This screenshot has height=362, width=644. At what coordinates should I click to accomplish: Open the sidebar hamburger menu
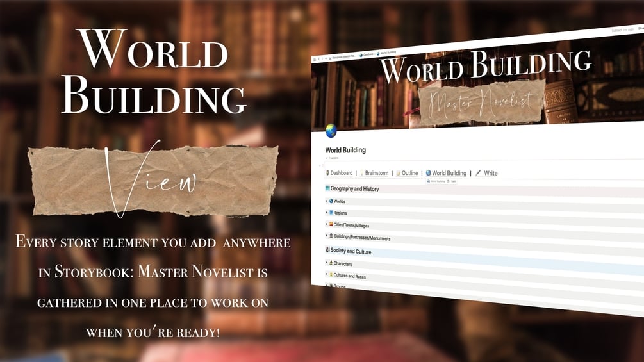[315, 59]
